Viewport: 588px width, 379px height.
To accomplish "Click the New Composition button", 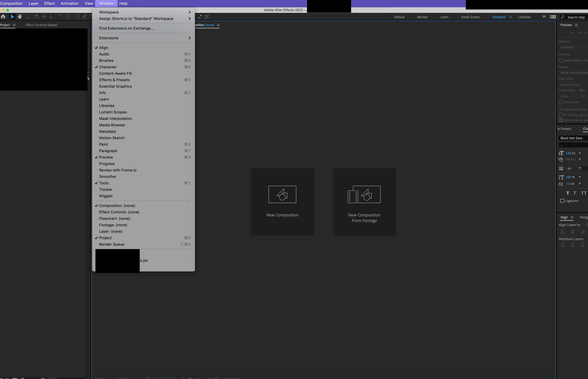I will pos(282,202).
